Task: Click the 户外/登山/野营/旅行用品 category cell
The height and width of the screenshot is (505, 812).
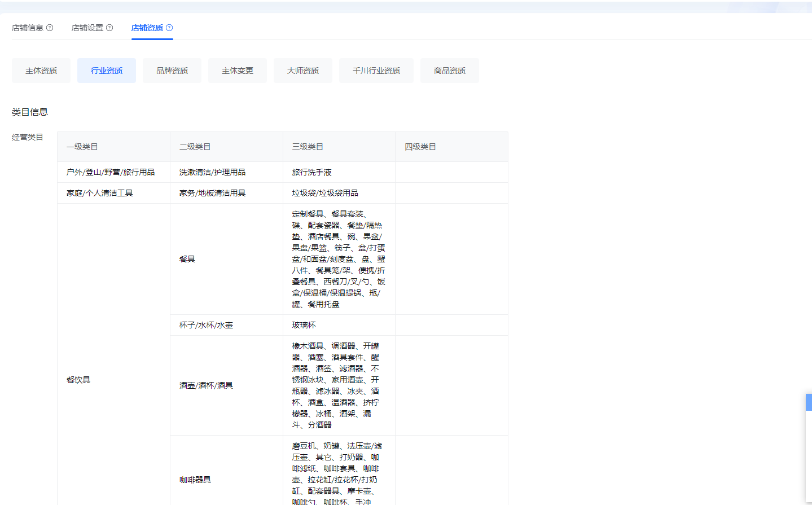Action: (x=111, y=172)
